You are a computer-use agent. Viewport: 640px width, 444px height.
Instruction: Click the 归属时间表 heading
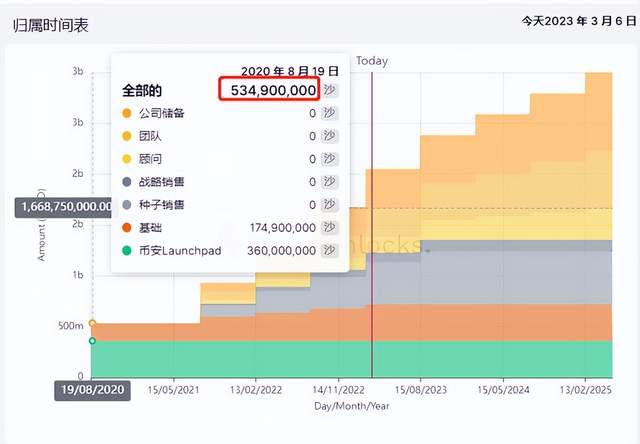(52, 24)
